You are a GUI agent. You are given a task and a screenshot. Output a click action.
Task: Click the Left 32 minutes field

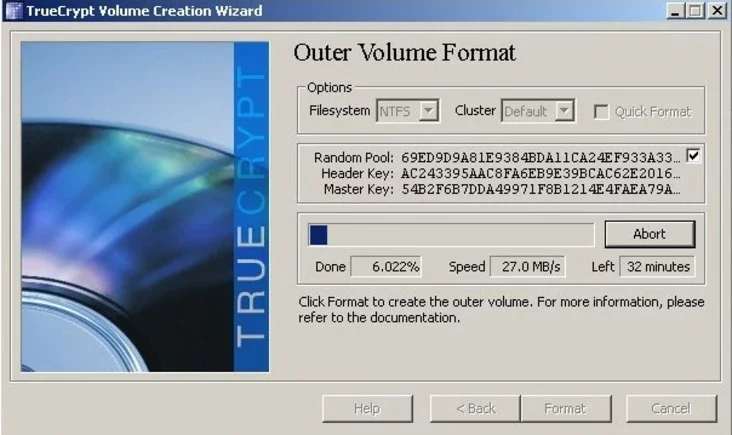click(x=656, y=267)
